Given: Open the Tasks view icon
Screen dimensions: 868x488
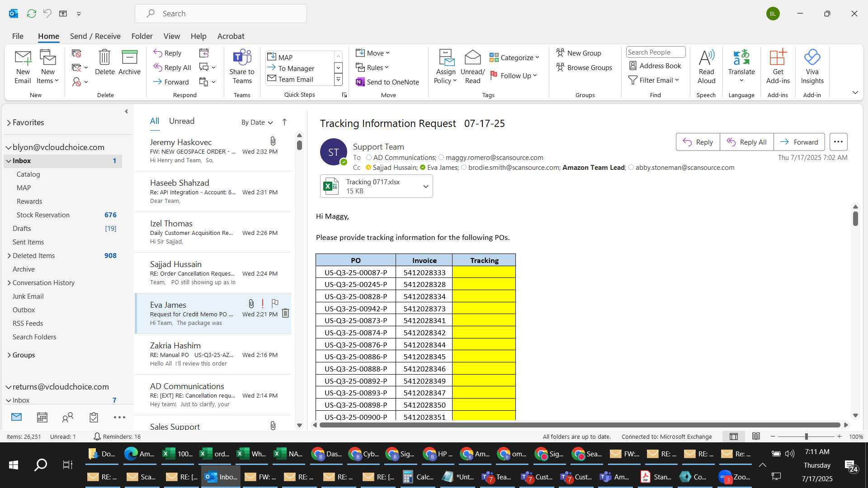Looking at the screenshot, I should click(x=94, y=417).
